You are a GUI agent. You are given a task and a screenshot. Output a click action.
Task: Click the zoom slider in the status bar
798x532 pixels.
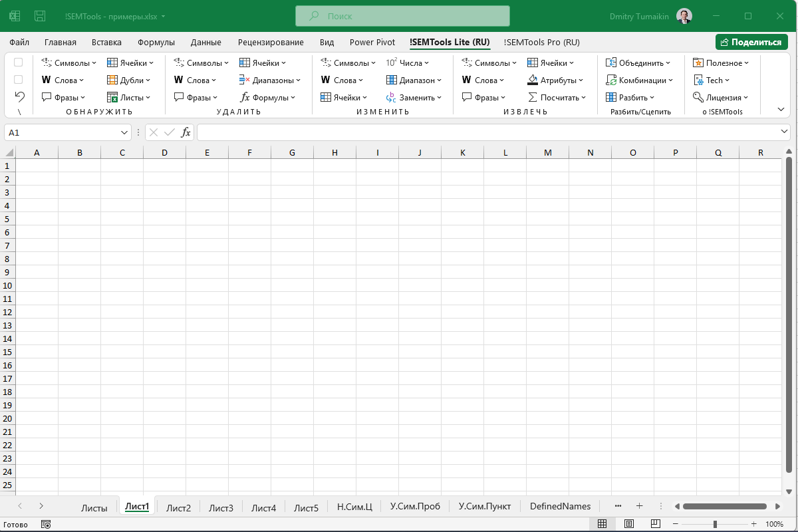click(715, 524)
